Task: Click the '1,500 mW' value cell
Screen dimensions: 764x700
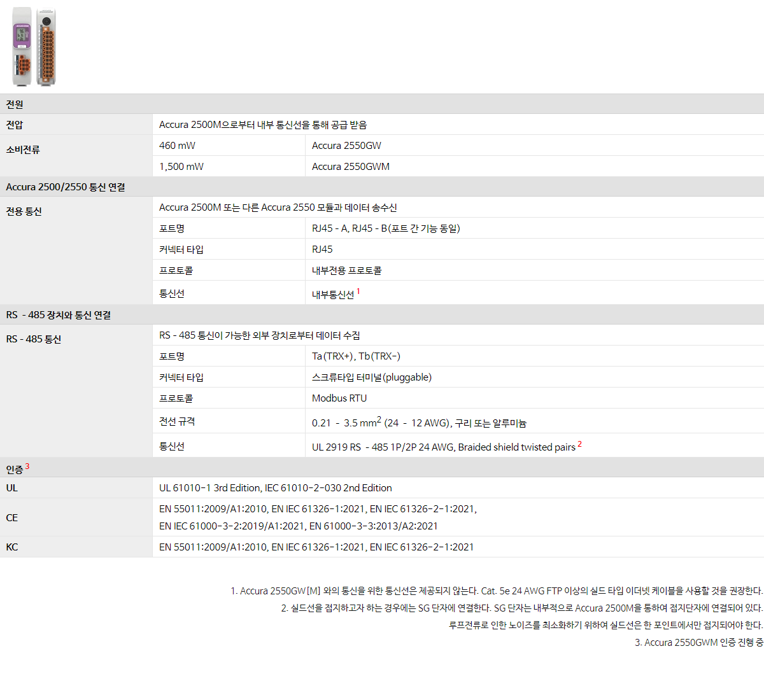Action: (229, 167)
